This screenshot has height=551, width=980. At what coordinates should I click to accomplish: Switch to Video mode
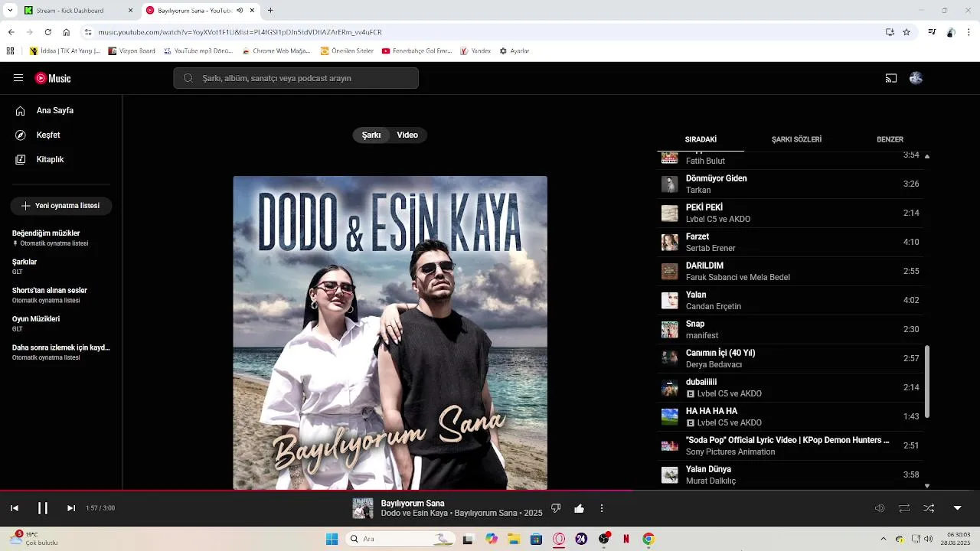pyautogui.click(x=407, y=135)
